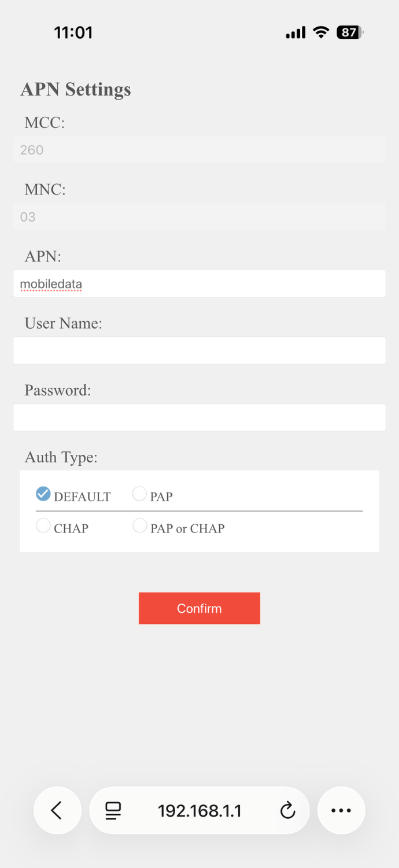The width and height of the screenshot is (399, 868).
Task: Click the APN field containing mobiledata
Action: coord(199,284)
